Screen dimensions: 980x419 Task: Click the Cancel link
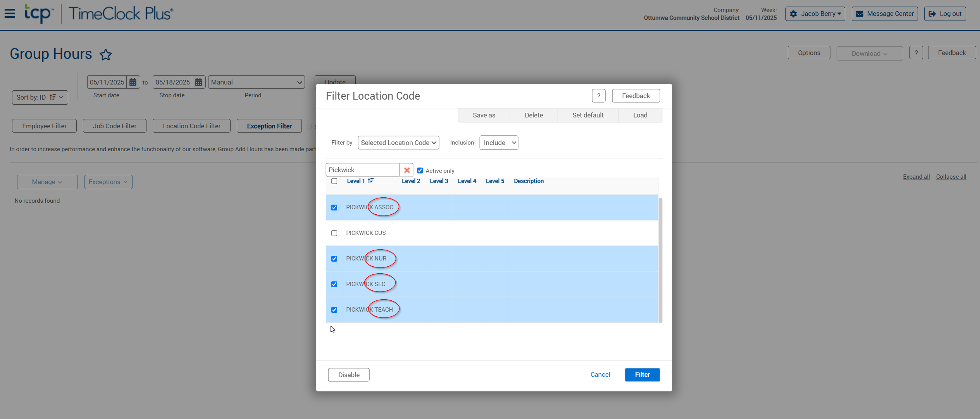coord(600,374)
